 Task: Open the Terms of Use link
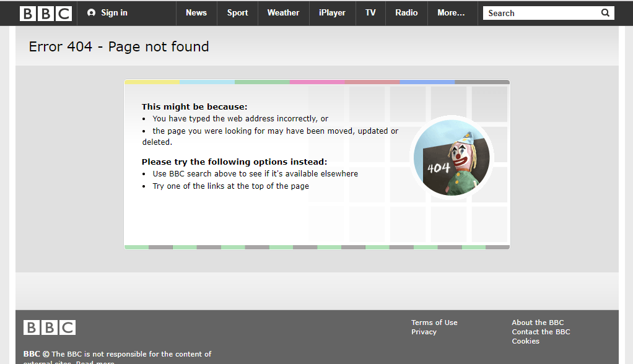[x=434, y=323]
